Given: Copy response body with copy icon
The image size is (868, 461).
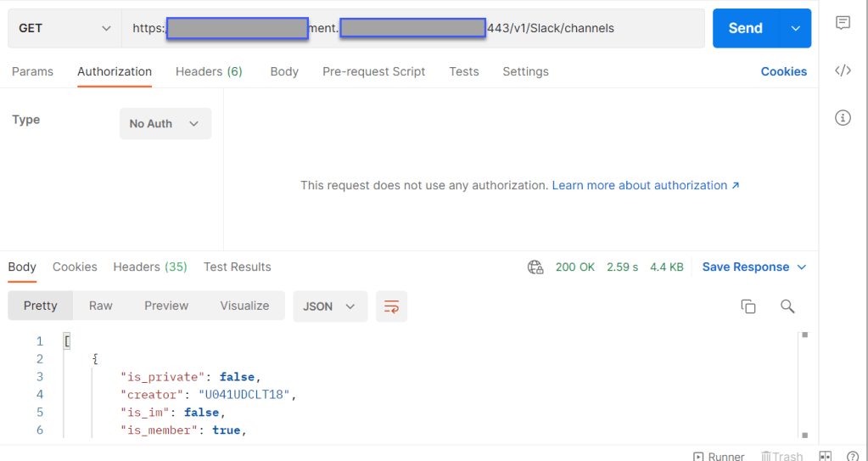Looking at the screenshot, I should (x=748, y=306).
